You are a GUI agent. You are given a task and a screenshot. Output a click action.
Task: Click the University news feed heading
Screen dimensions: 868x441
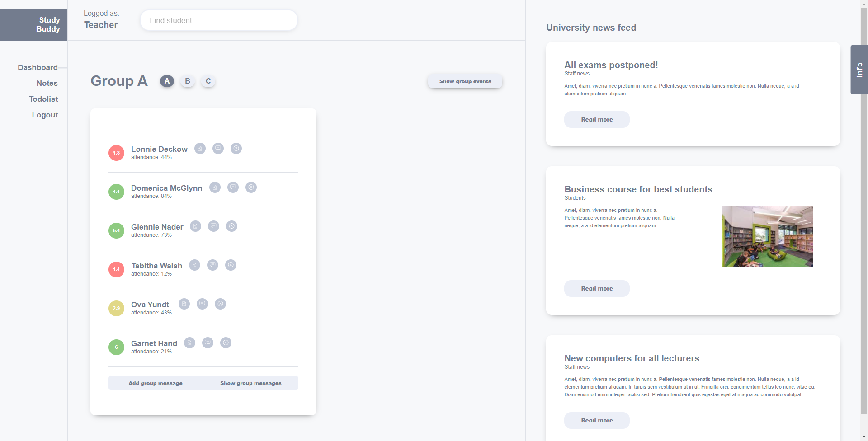coord(591,28)
